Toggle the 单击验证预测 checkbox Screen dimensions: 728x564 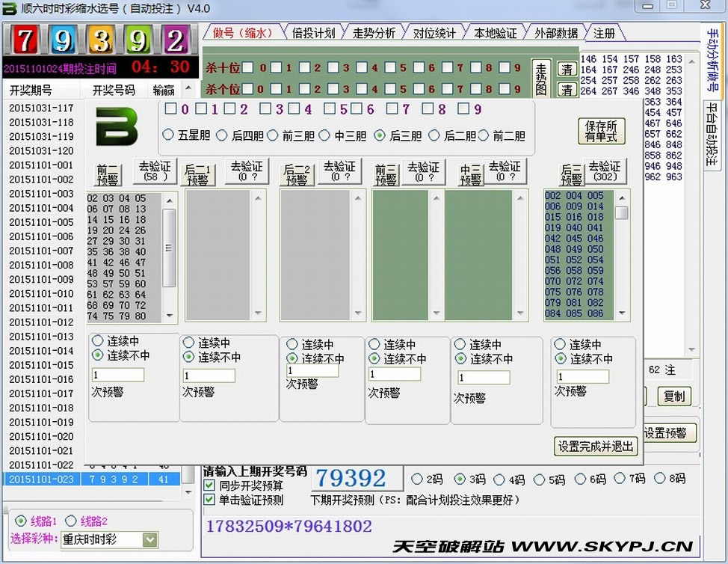209,500
